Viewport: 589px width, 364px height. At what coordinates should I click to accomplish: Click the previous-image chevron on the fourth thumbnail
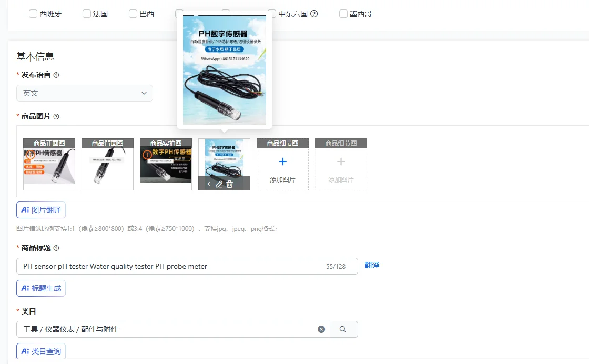(x=209, y=184)
